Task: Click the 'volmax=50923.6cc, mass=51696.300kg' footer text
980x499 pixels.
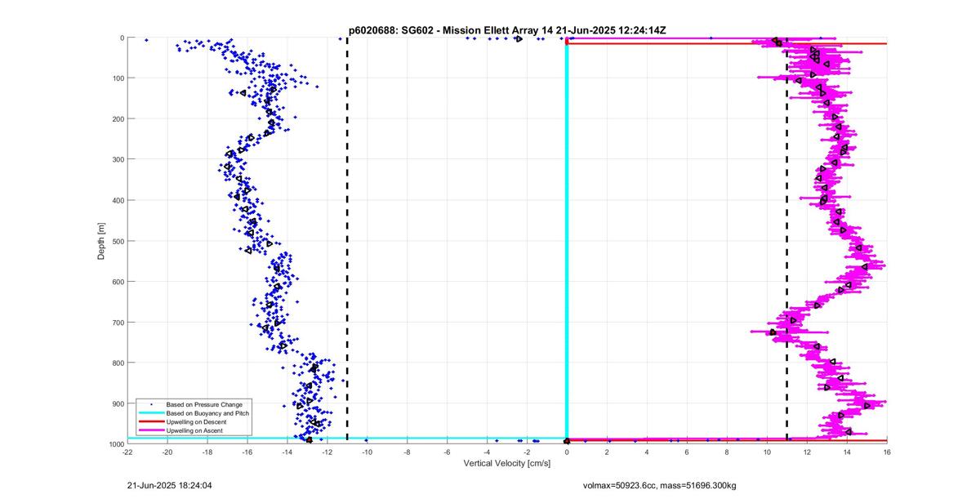Action: (x=659, y=485)
